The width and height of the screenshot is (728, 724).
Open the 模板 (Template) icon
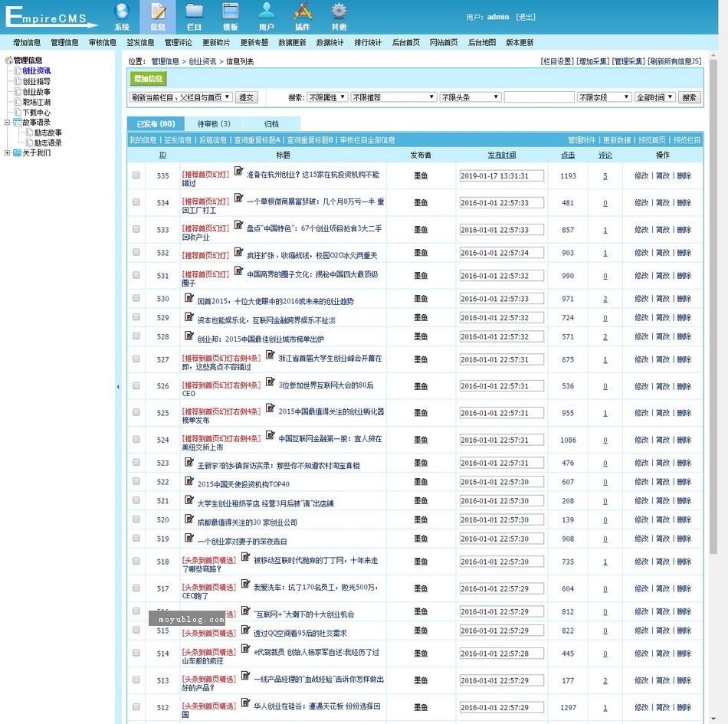[230, 15]
